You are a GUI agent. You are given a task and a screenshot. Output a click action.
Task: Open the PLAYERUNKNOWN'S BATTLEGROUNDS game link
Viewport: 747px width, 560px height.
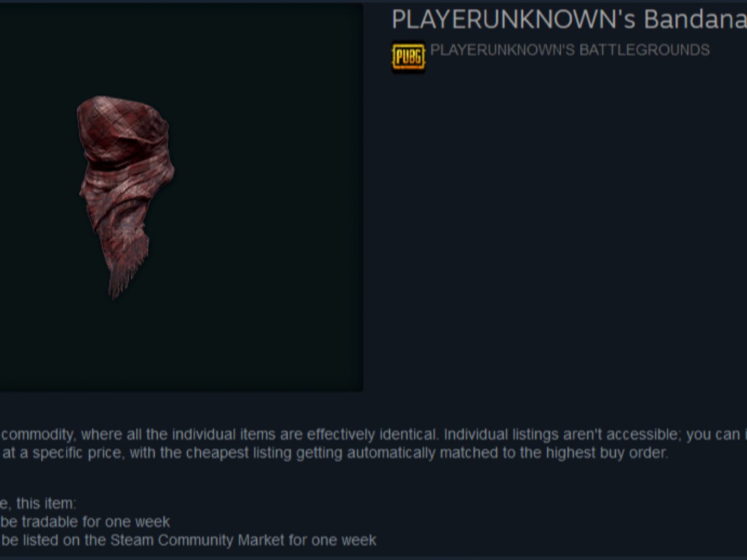pyautogui.click(x=569, y=50)
